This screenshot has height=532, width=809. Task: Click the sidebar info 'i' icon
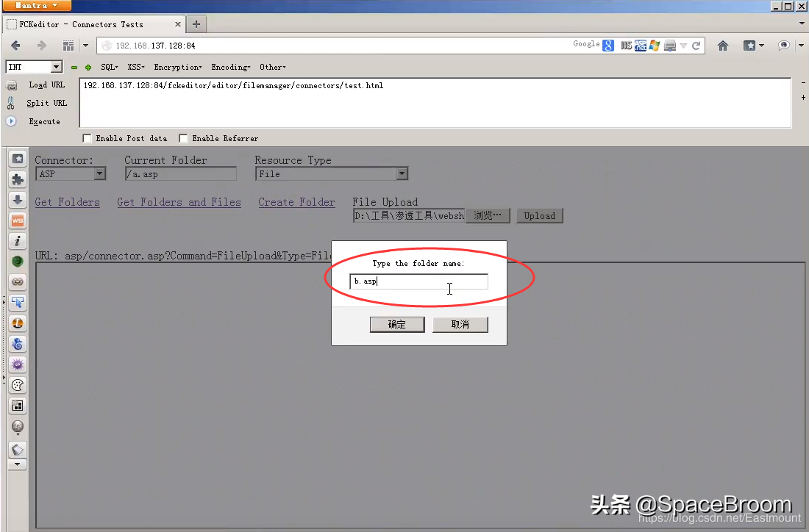[18, 241]
